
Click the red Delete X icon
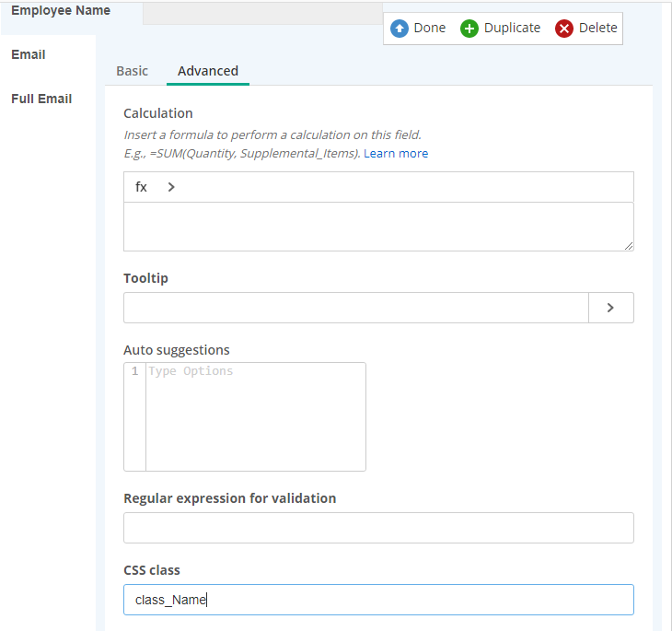click(x=564, y=29)
